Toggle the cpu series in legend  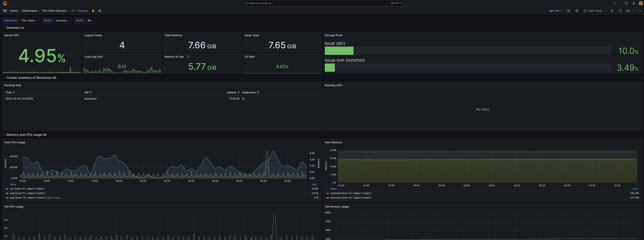coord(27,189)
